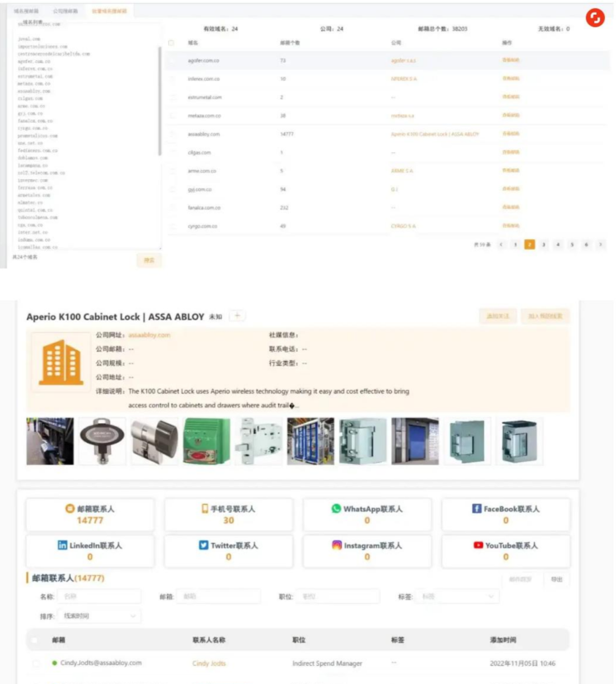Click the Facebook contacts icon
The image size is (616, 684).
[477, 508]
